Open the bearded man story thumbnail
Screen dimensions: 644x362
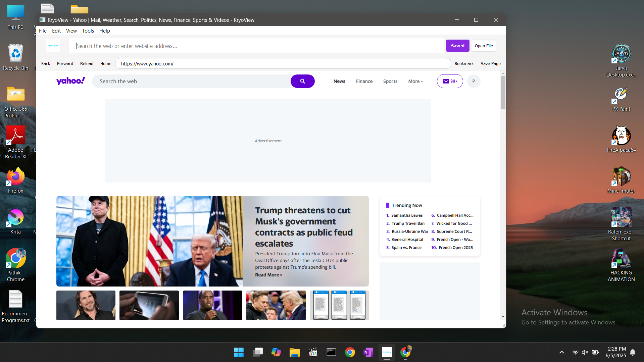(x=86, y=305)
